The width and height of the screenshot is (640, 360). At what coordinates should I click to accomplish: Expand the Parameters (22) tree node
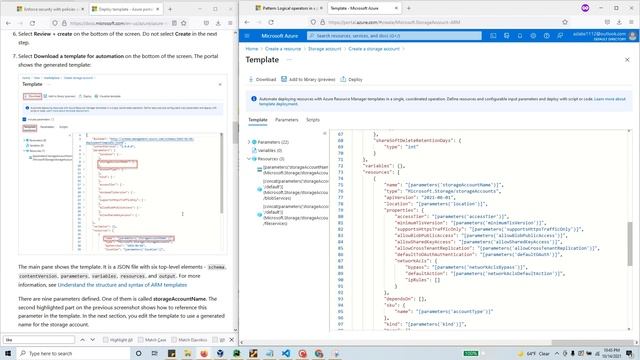[x=249, y=142]
